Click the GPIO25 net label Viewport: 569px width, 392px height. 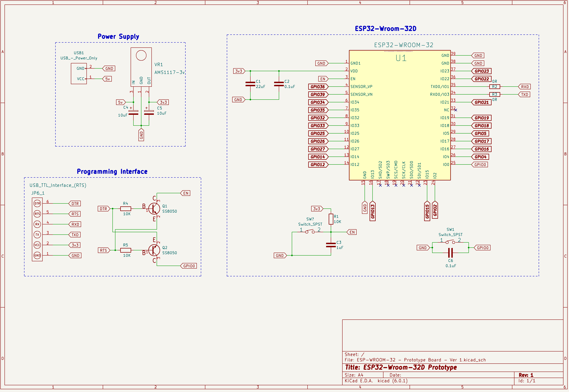(318, 134)
